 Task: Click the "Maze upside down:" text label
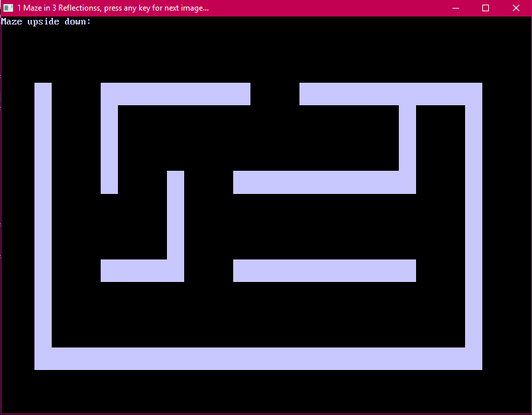46,22
